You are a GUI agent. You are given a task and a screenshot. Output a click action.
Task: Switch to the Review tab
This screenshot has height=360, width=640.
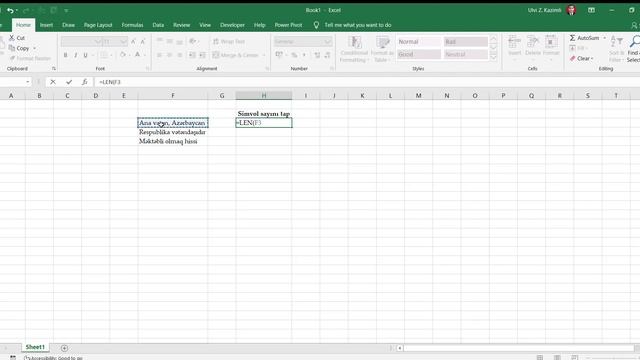(181, 25)
